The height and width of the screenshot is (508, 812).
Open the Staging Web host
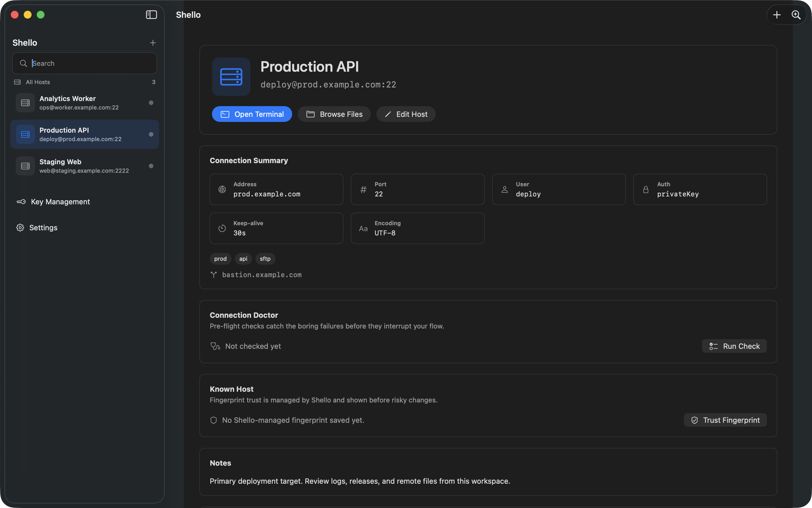pyautogui.click(x=85, y=166)
